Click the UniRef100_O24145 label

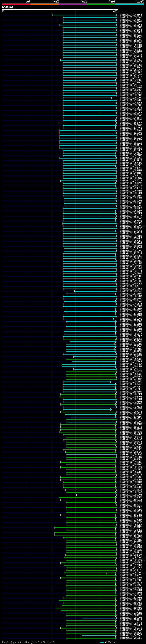[x=131, y=82]
